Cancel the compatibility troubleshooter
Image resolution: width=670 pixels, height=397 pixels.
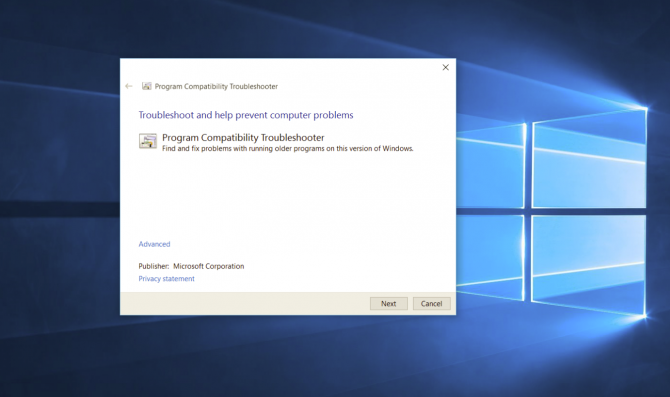coord(431,303)
